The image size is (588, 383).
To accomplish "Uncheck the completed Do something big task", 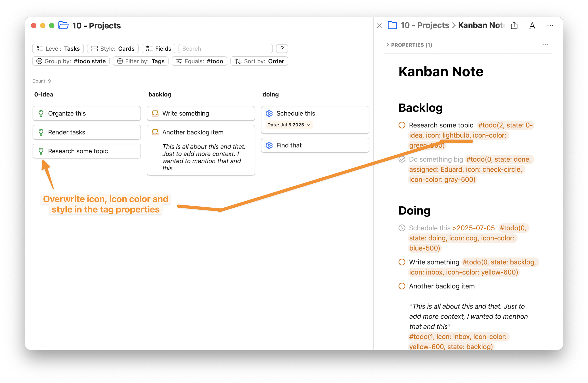I will [x=402, y=159].
